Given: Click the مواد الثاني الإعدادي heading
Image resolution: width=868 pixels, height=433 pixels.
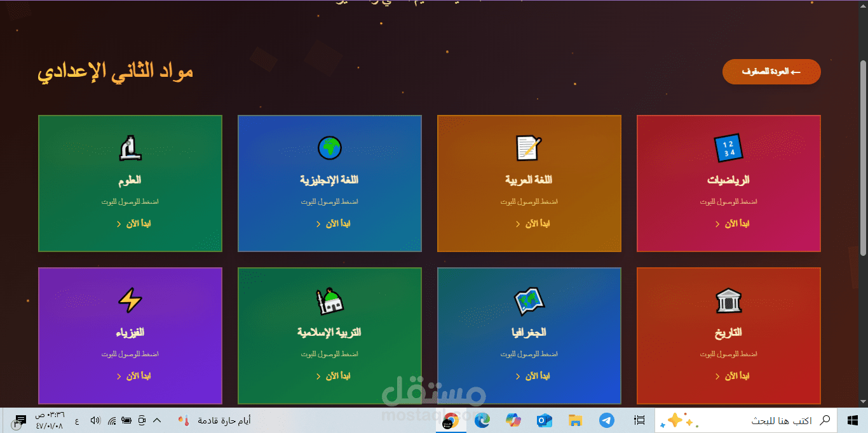Looking at the screenshot, I should coord(116,72).
